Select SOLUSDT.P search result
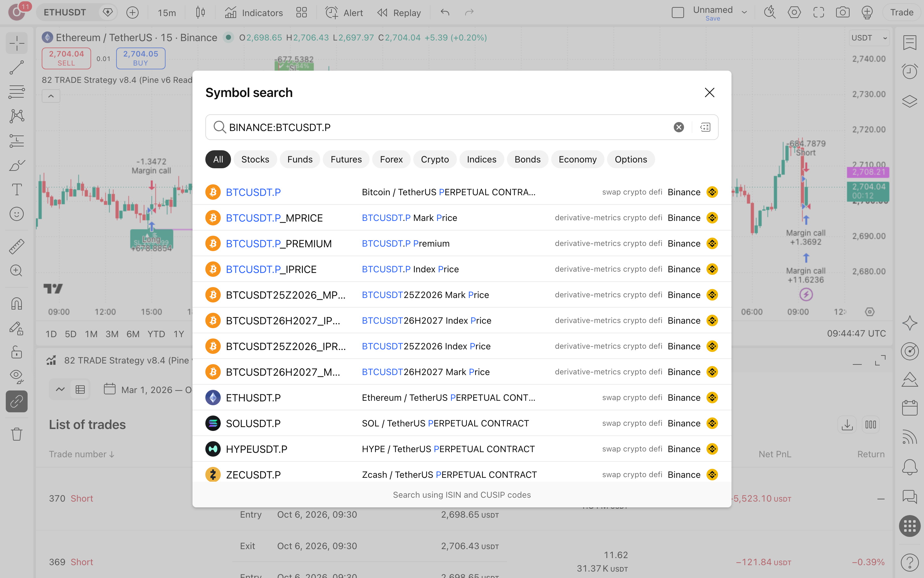The image size is (924, 578). click(x=462, y=423)
